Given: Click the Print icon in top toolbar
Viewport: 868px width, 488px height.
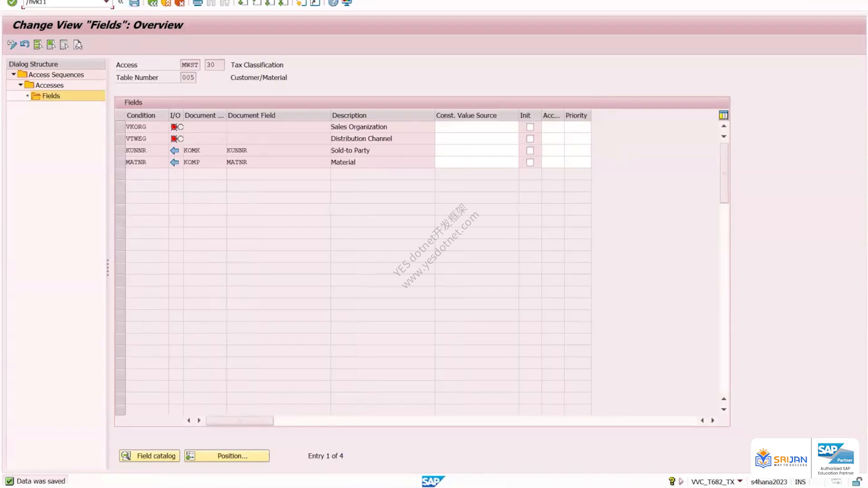Looking at the screenshot, I should [x=198, y=3].
